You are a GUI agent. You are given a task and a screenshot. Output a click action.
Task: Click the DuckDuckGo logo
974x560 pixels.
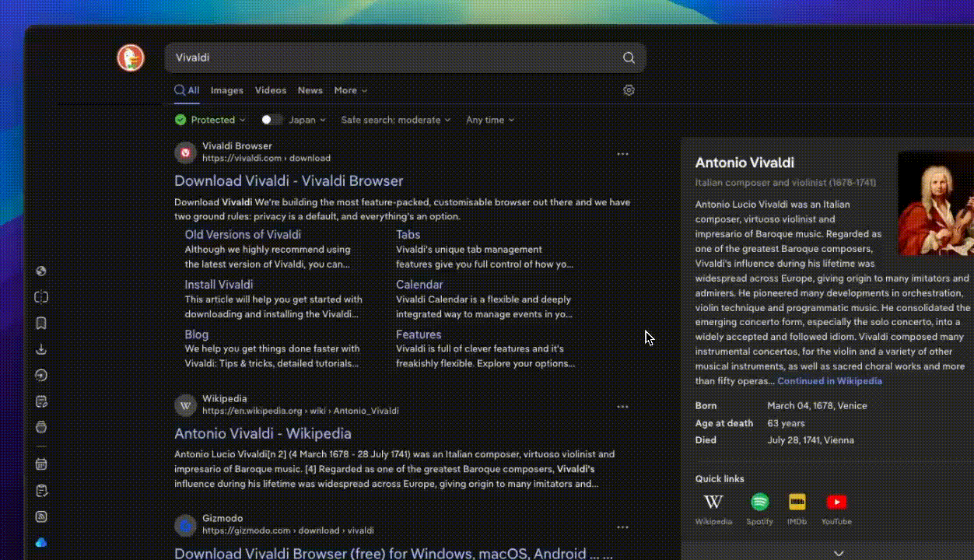click(131, 58)
